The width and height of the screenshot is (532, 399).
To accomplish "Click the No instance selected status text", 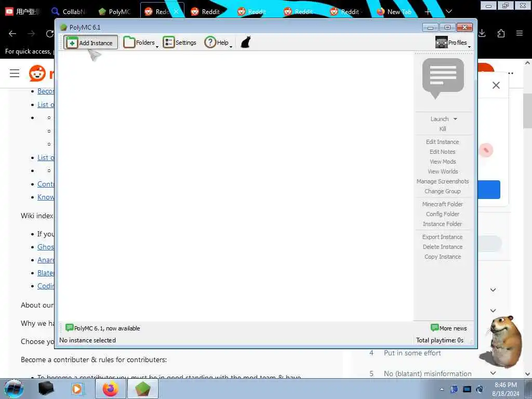I will pyautogui.click(x=87, y=340).
